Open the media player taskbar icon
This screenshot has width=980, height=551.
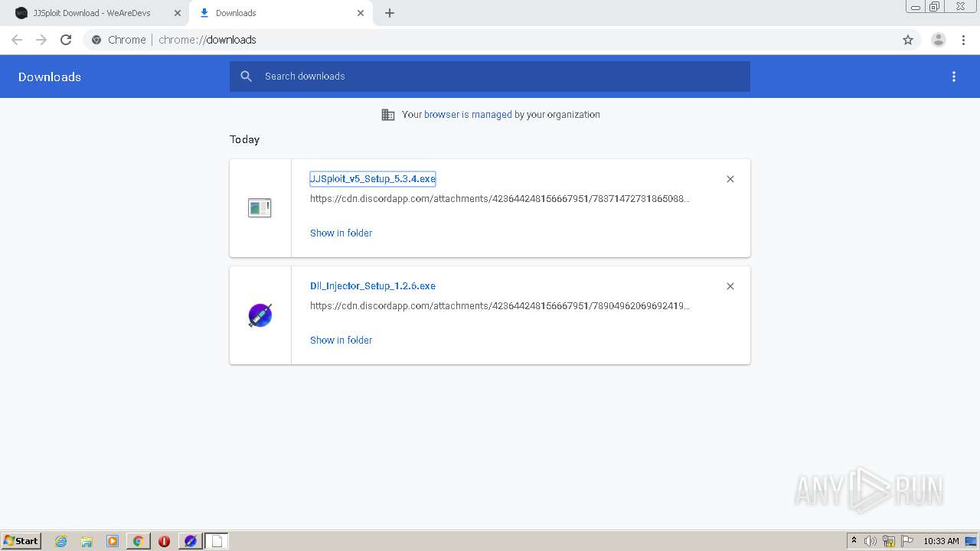pos(113,541)
